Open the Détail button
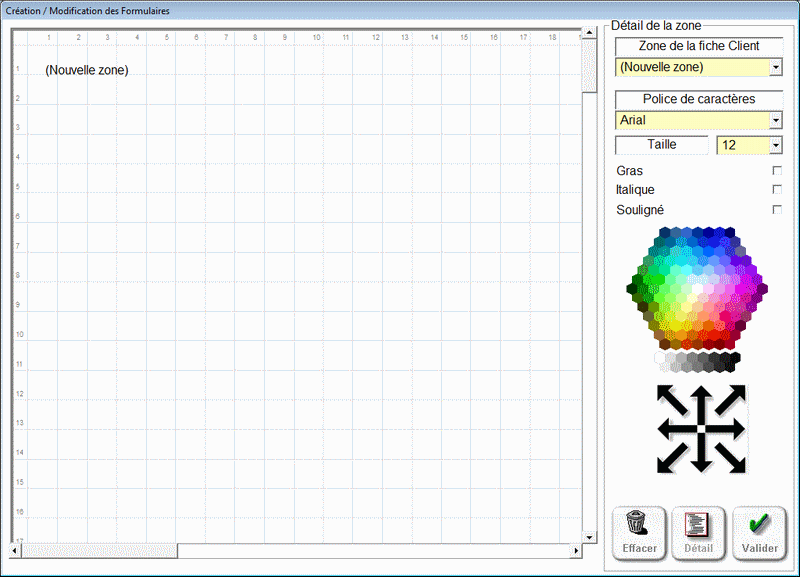This screenshot has height=577, width=800. (698, 533)
